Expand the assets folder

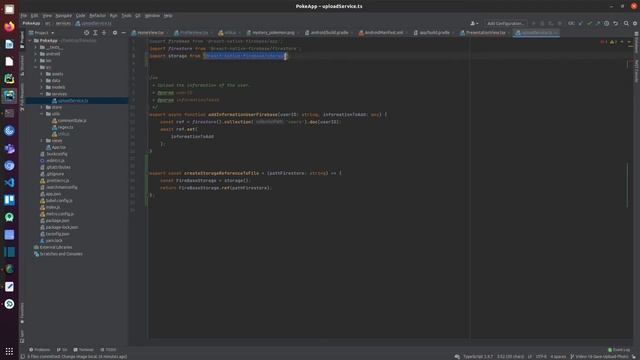click(x=42, y=74)
